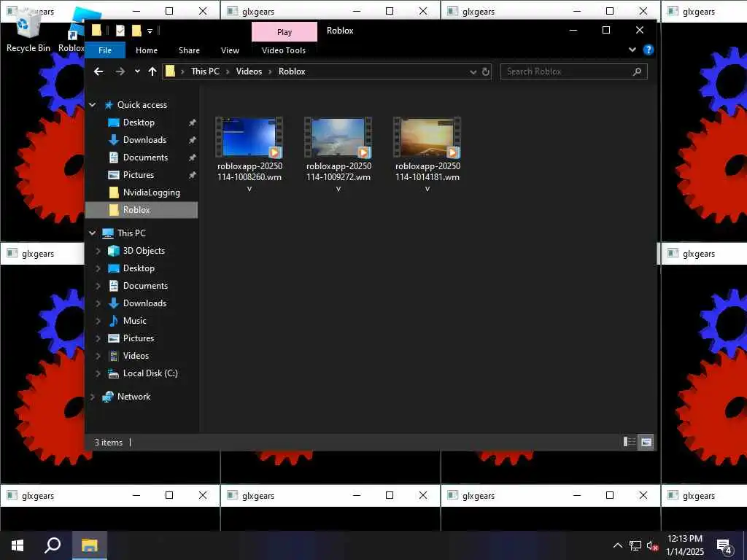
Task: Select This PC in the navigation pane
Action: [131, 233]
